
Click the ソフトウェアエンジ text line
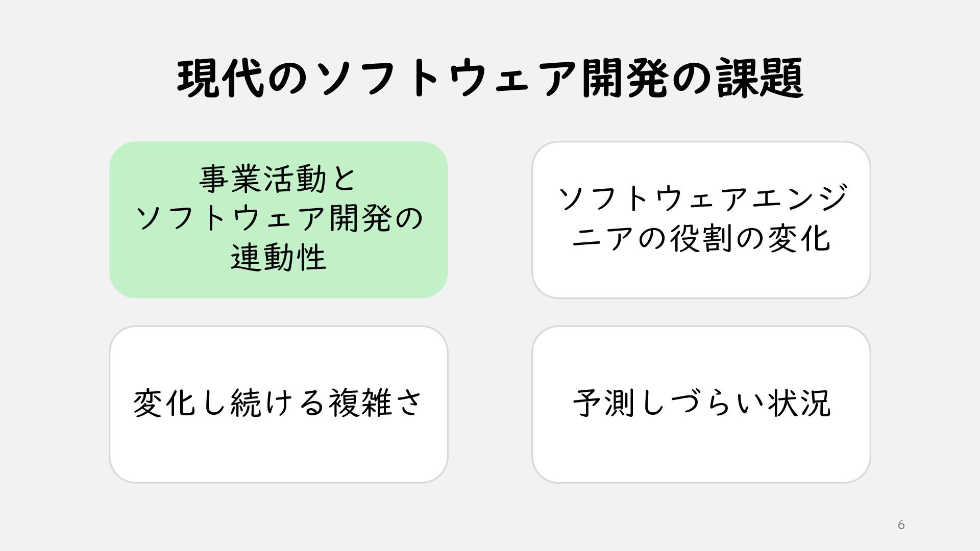(702, 198)
